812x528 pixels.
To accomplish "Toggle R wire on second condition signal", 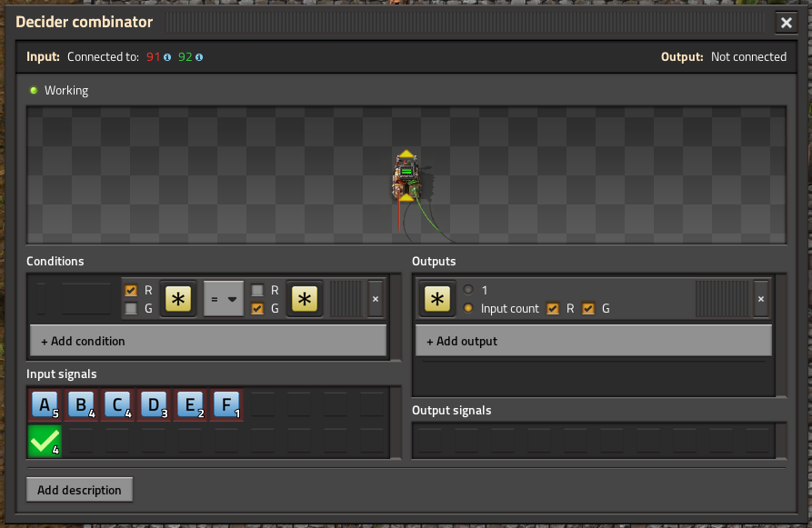I will 257,291.
